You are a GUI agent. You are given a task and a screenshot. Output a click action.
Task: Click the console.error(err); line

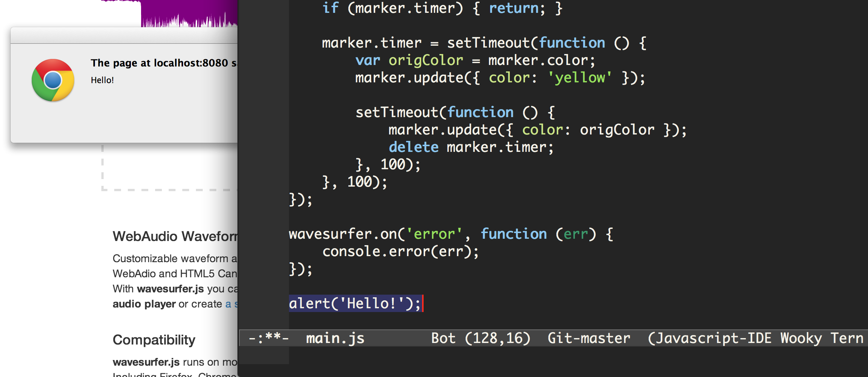(401, 251)
